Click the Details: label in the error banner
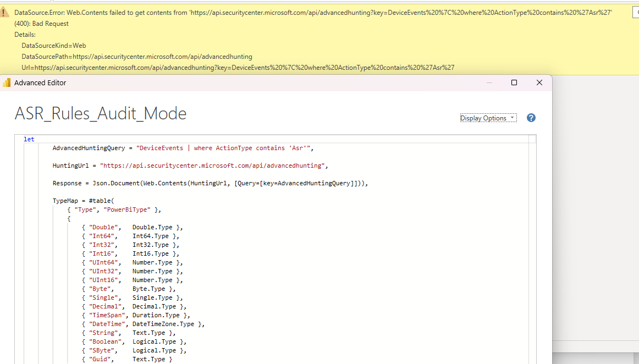The height and width of the screenshot is (364, 639). point(25,35)
